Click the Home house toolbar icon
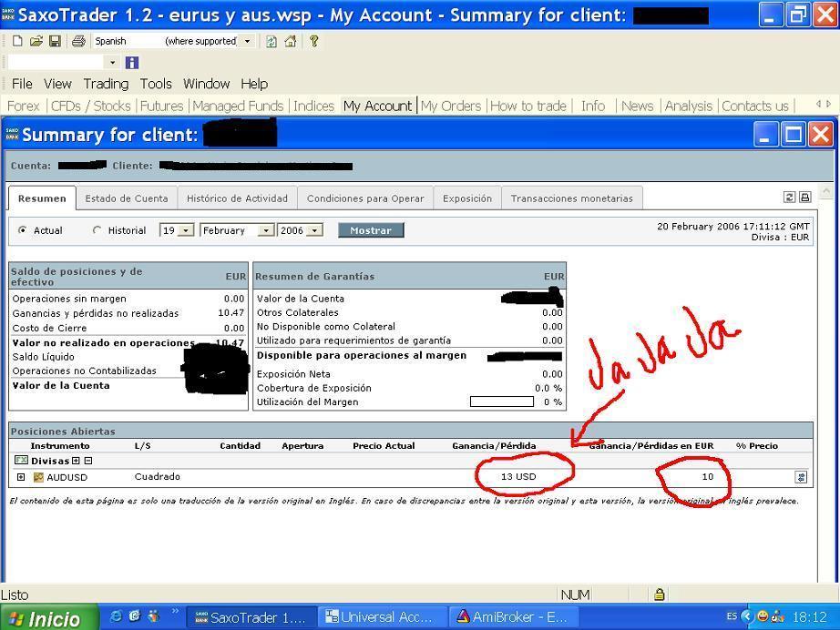840x630 pixels. point(291,41)
